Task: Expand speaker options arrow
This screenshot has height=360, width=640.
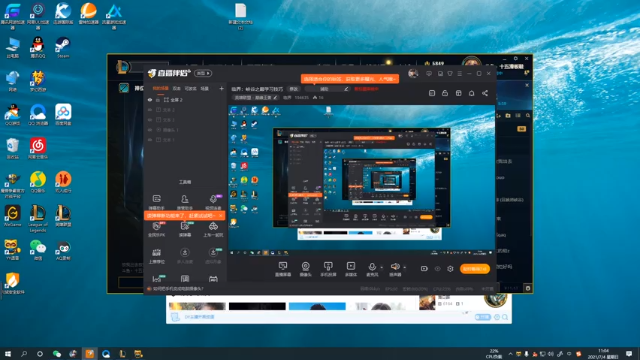Action: coord(404,267)
